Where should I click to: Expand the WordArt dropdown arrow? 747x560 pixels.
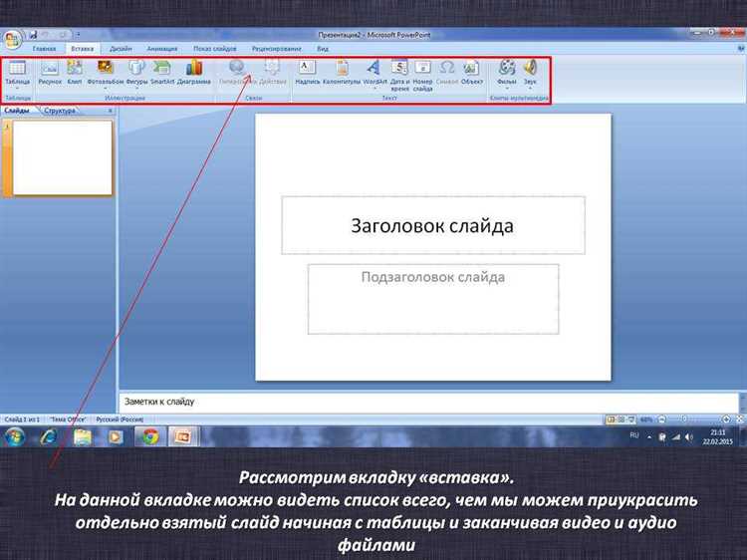374,89
